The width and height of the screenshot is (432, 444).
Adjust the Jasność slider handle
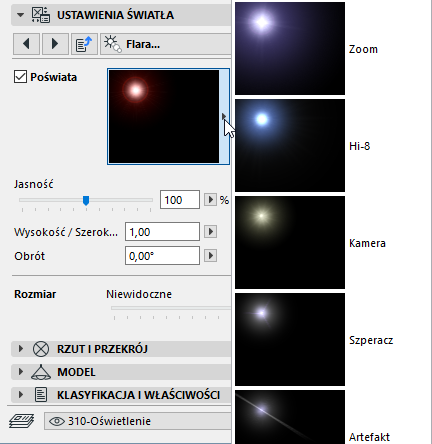tap(86, 200)
